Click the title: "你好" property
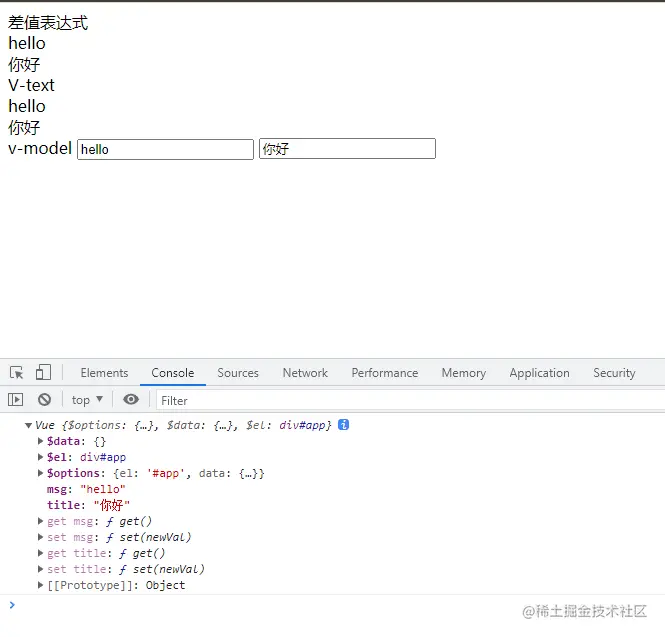This screenshot has width=665, height=637. (88, 505)
